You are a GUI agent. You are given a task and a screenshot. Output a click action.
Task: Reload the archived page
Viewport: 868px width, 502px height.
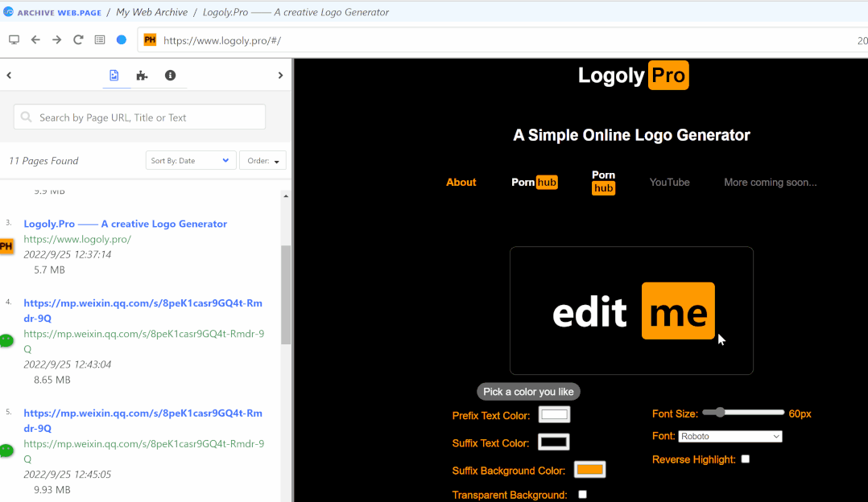point(78,39)
